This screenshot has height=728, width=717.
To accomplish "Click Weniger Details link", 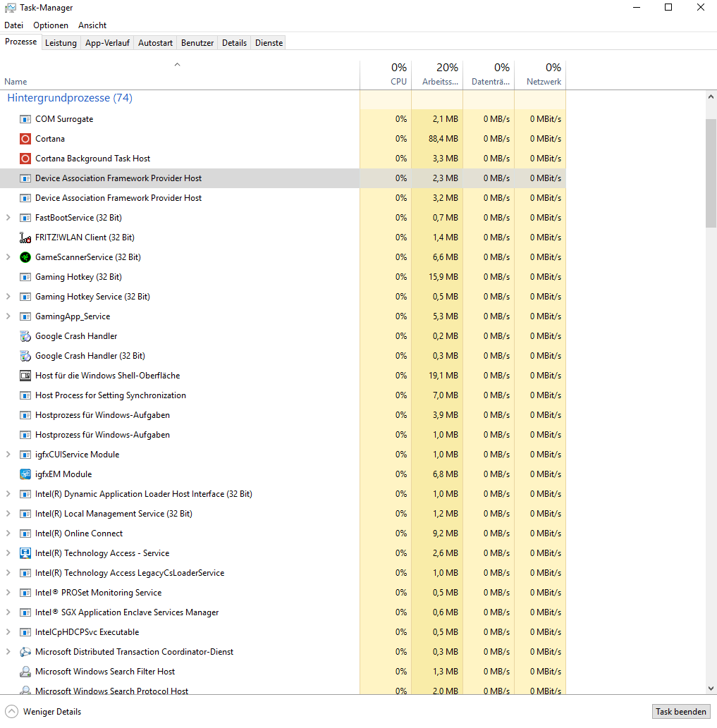I will (x=52, y=712).
